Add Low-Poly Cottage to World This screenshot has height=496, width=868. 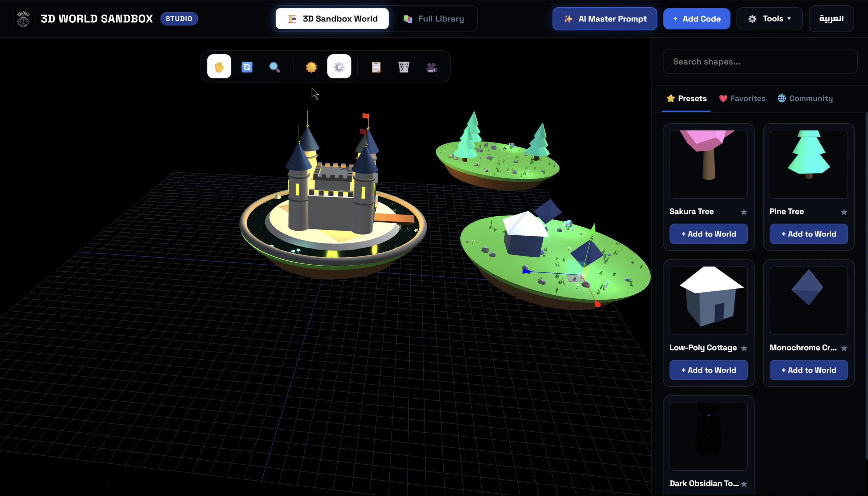click(x=709, y=370)
